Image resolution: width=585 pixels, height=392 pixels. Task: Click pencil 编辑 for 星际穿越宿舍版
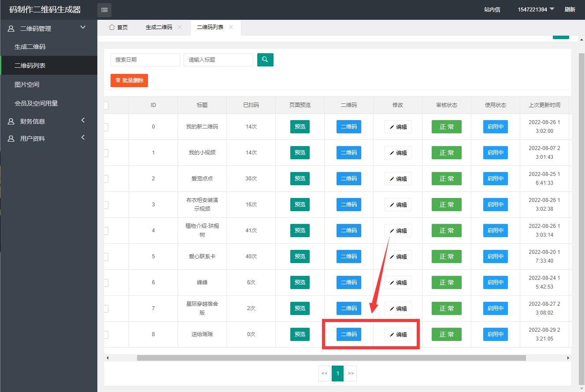[398, 309]
